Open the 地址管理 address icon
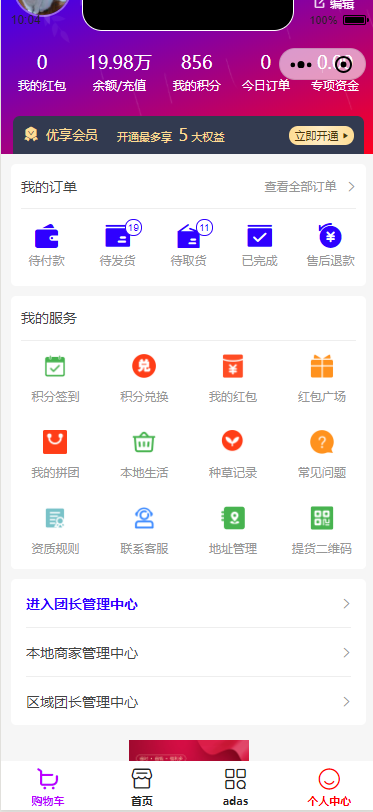The image size is (373, 812). click(x=233, y=518)
